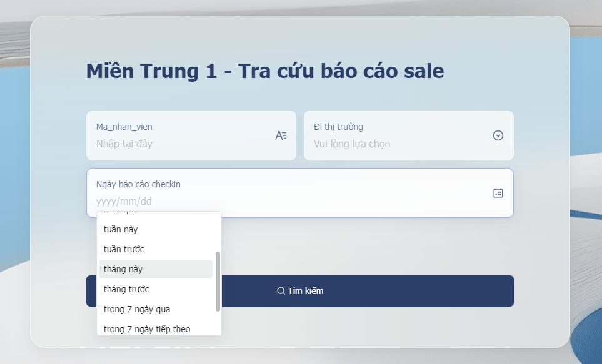
Task: Click the "Ngày báo cáo checkin" label
Action: coord(138,184)
